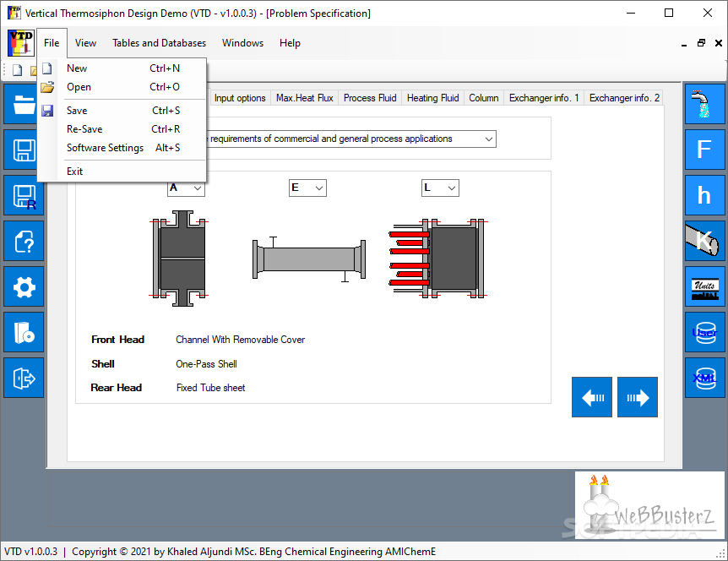The height and width of the screenshot is (561, 728).
Task: Open the Tables and Databases menu
Action: pos(159,43)
